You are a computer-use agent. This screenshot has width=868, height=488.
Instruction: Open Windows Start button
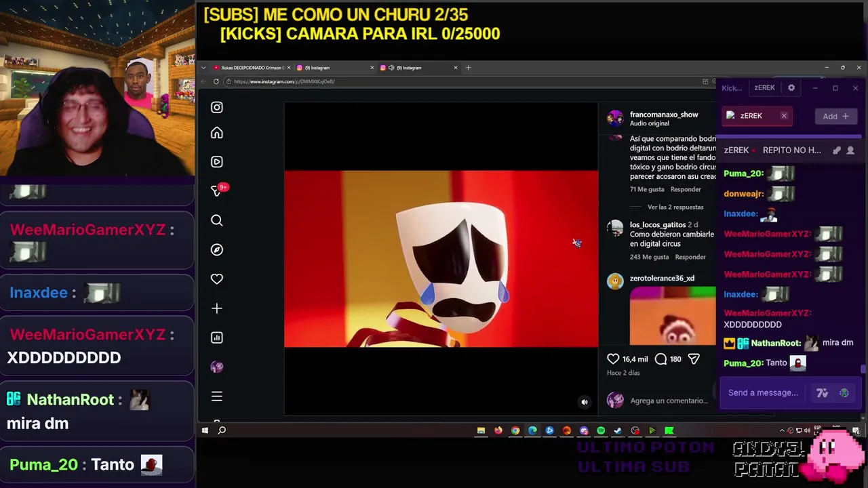[x=205, y=430]
